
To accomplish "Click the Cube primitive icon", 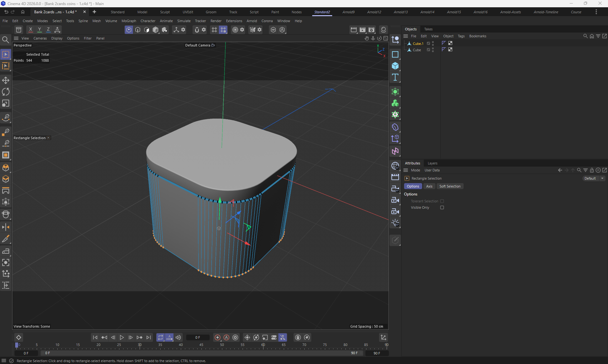I will coord(395,66).
